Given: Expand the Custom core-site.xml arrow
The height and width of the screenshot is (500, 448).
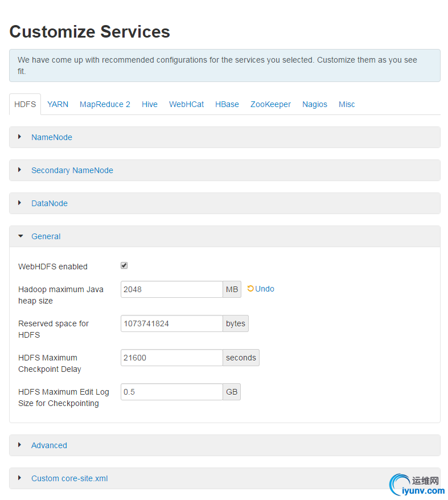Looking at the screenshot, I should [20, 478].
